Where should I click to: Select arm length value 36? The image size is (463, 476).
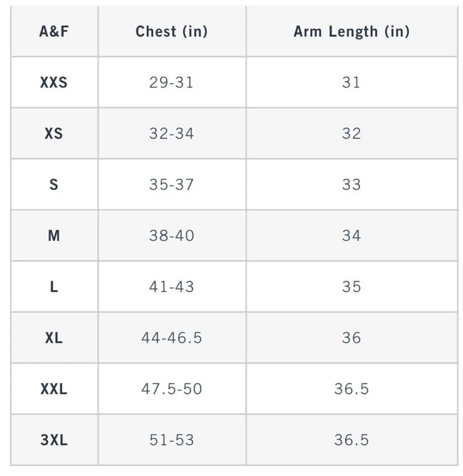(351, 338)
